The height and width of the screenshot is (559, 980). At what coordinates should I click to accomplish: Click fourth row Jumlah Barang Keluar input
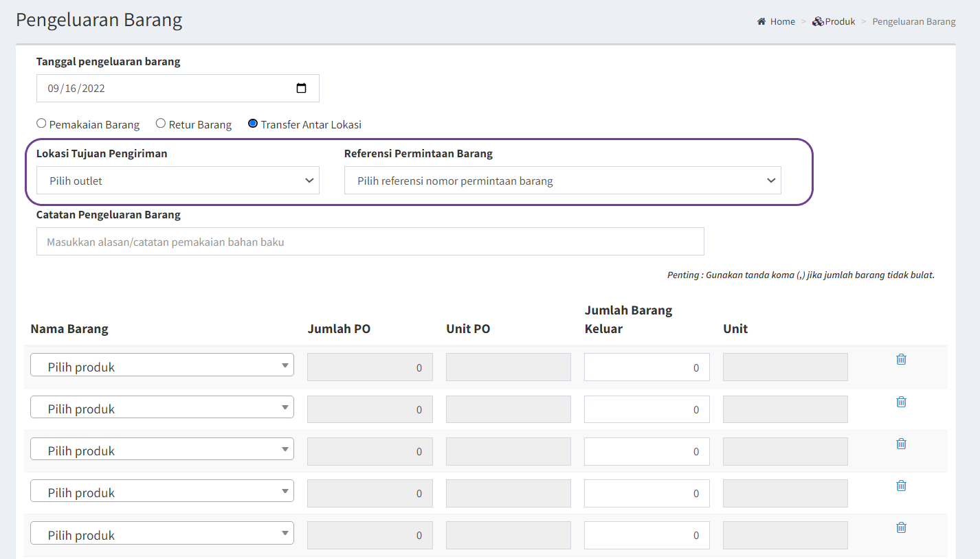coord(647,493)
